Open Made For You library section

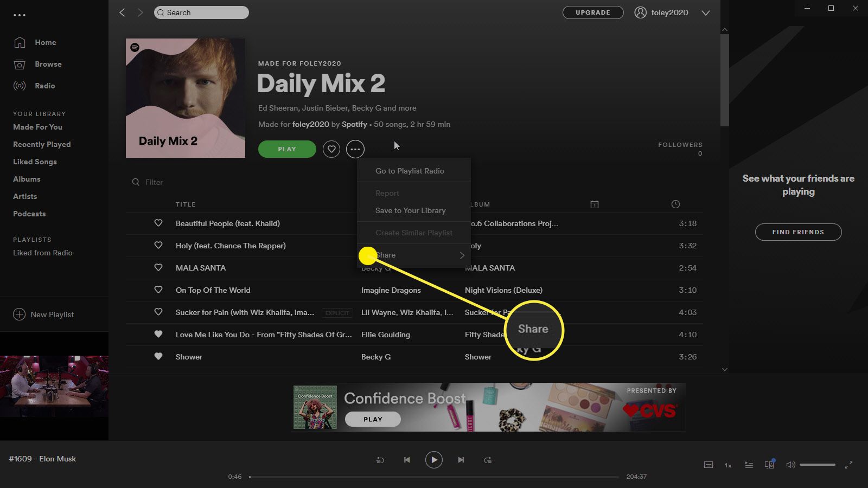coord(38,127)
